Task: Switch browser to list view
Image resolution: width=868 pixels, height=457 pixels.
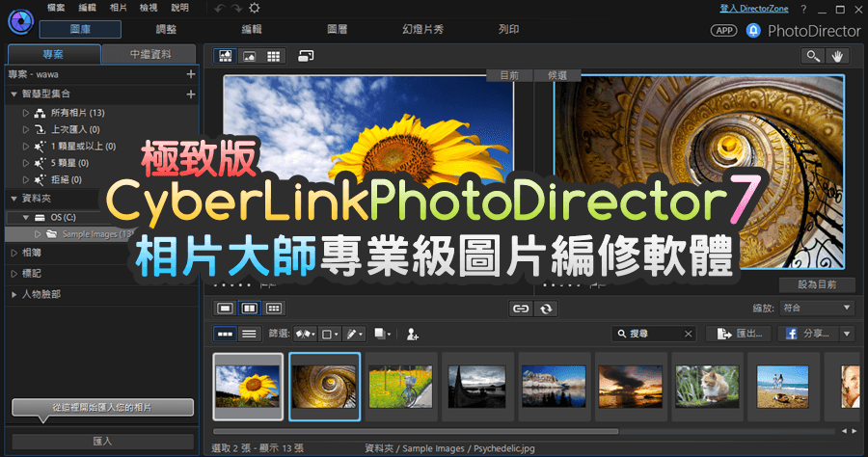Action: [249, 334]
